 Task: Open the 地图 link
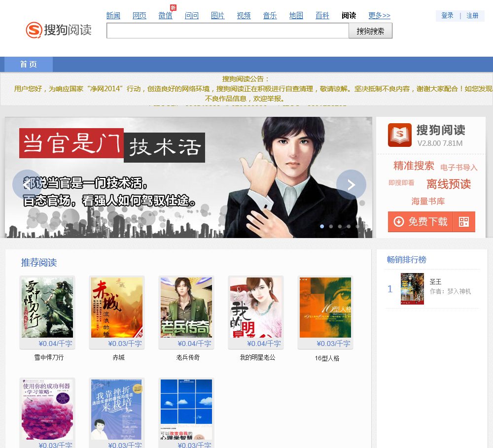coord(296,15)
